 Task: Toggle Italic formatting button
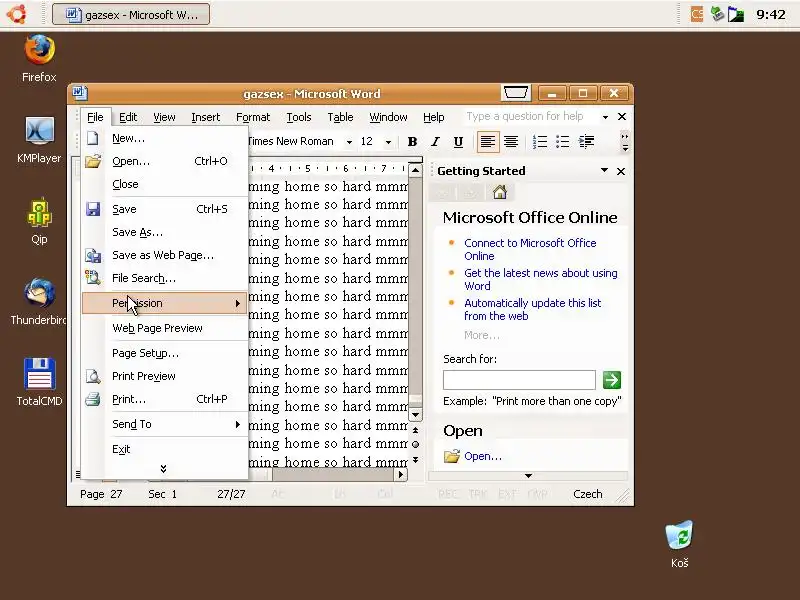[x=435, y=142]
